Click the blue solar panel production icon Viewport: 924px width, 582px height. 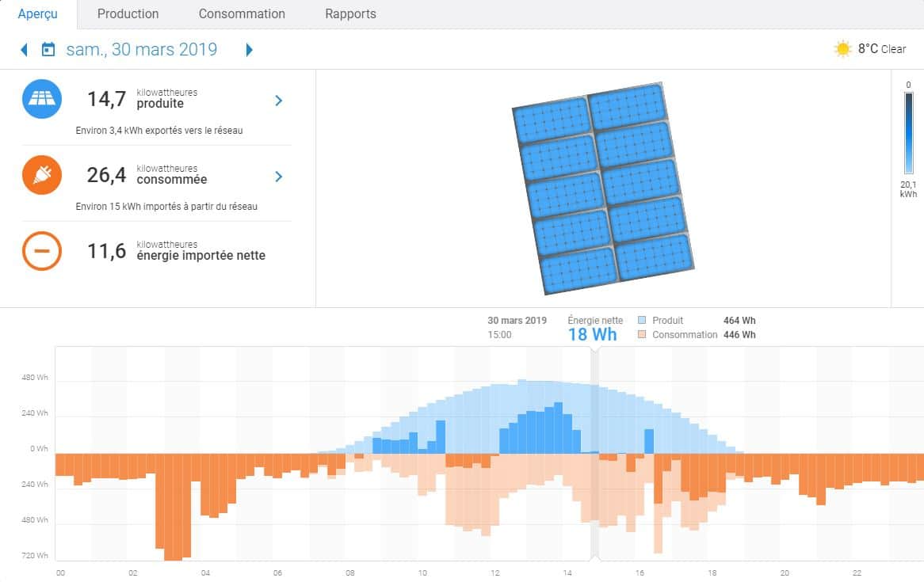(42, 99)
